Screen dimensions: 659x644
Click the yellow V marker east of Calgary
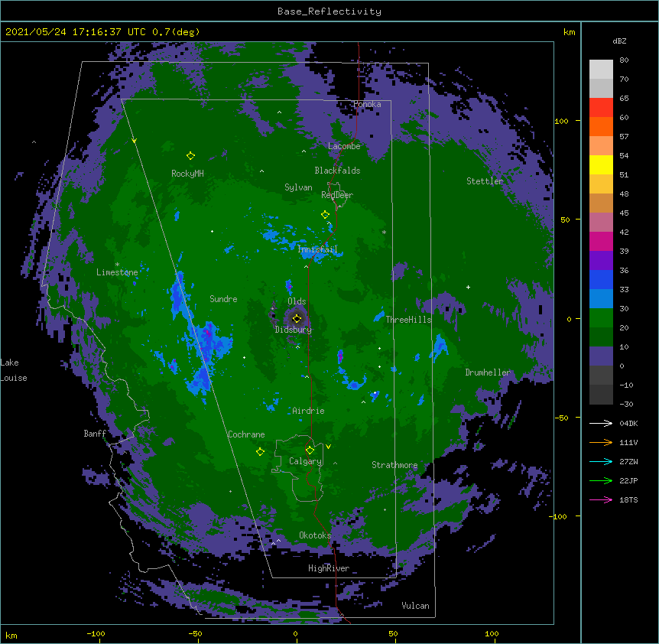click(x=328, y=447)
